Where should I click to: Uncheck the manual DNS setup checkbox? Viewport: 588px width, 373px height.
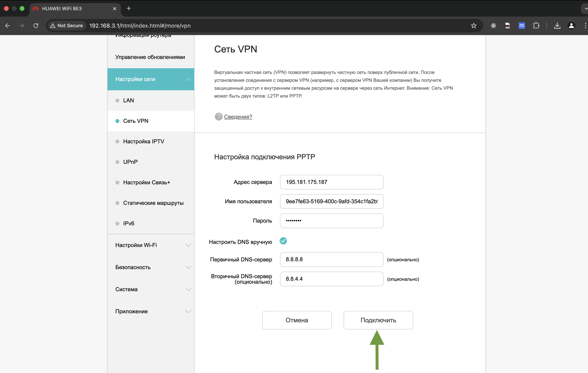283,241
